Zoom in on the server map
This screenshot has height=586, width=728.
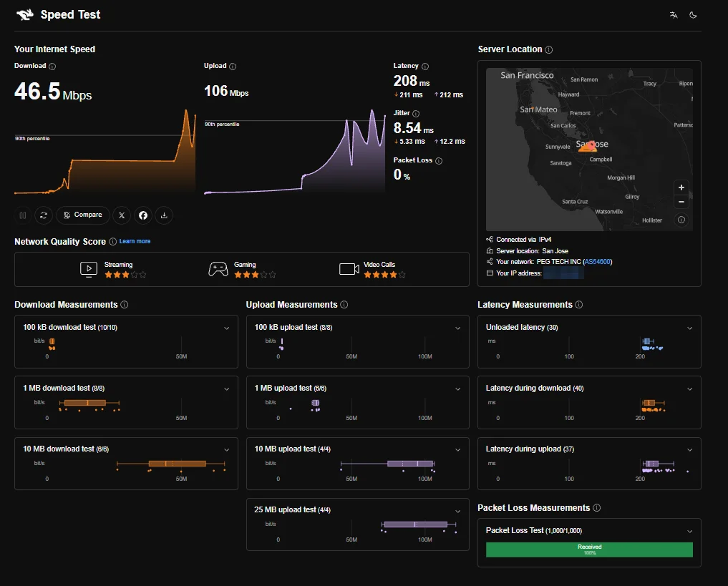coord(681,187)
